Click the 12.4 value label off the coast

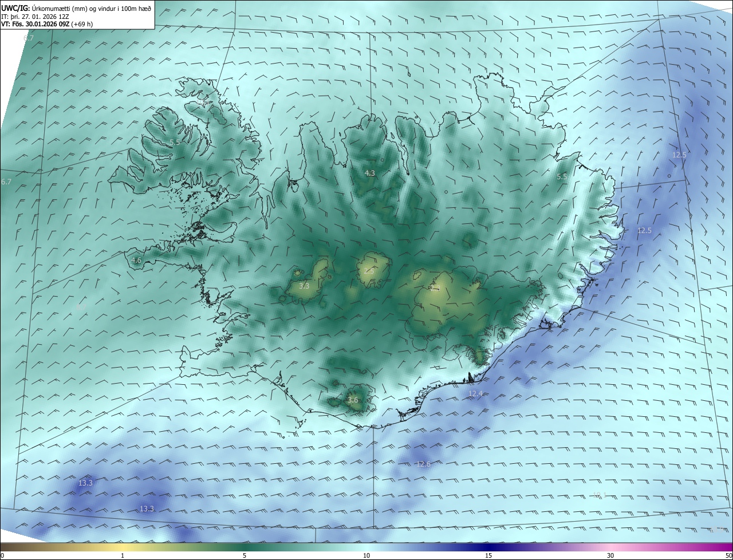[475, 393]
